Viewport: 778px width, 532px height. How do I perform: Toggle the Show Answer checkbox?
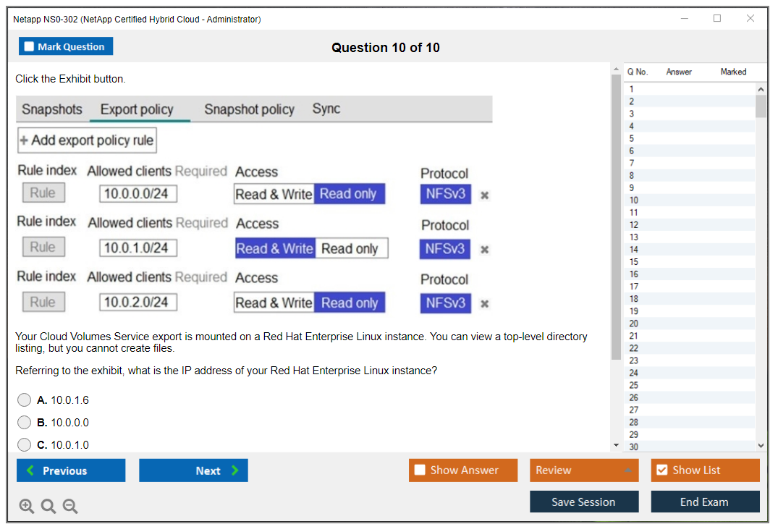click(420, 470)
